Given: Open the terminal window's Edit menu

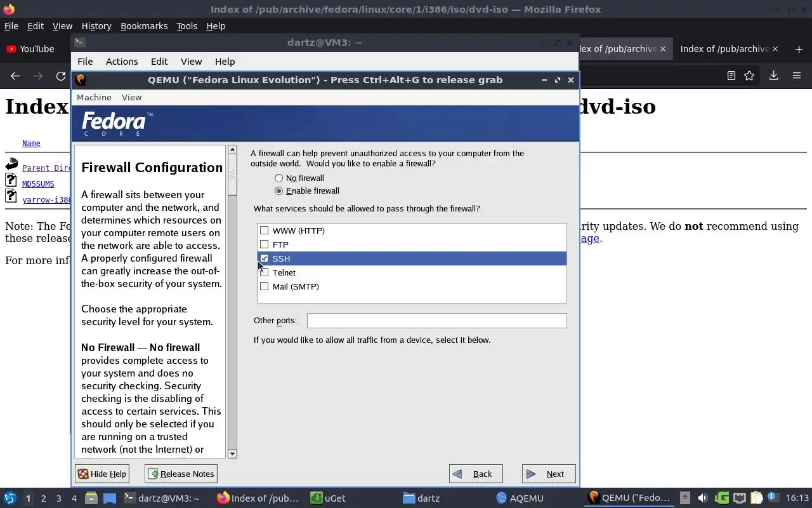Looking at the screenshot, I should 159,62.
